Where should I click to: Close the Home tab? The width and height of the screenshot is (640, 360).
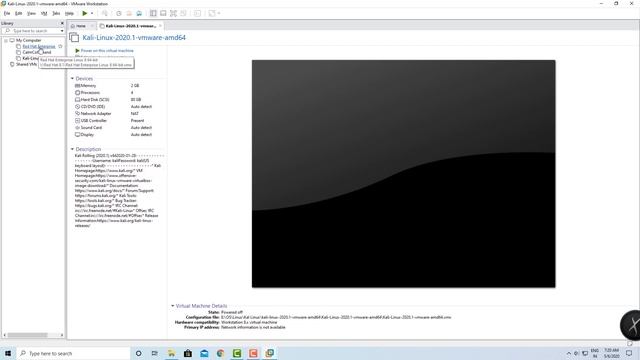tap(92, 26)
